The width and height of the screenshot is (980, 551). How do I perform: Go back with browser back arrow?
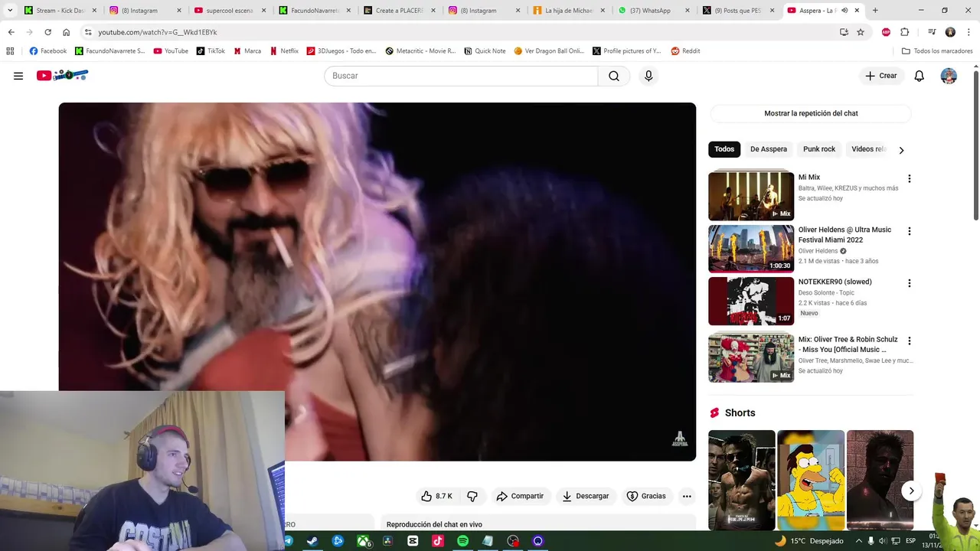(11, 32)
